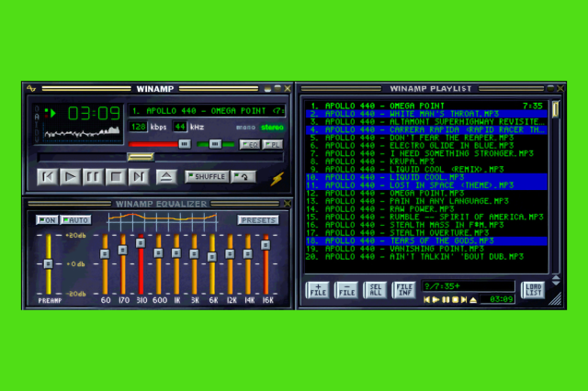The image size is (588, 391).
Task: Toggle Shuffle mode
Action: pyautogui.click(x=206, y=176)
